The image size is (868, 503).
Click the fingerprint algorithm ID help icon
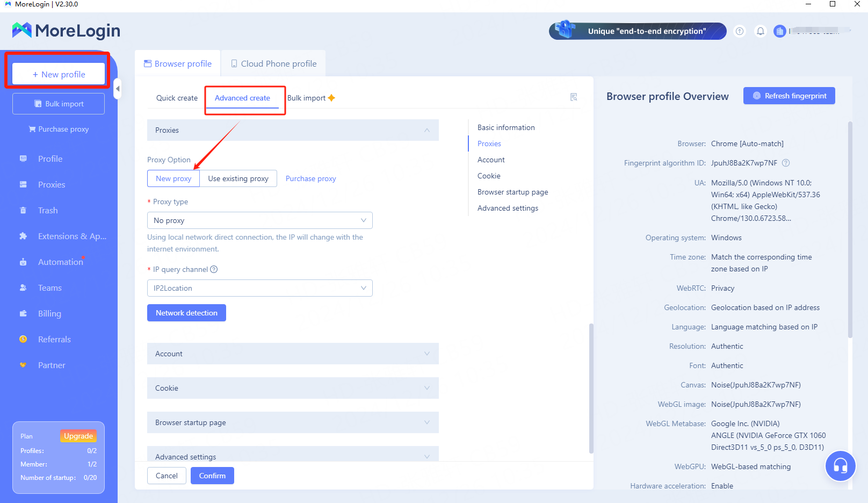[x=786, y=163]
